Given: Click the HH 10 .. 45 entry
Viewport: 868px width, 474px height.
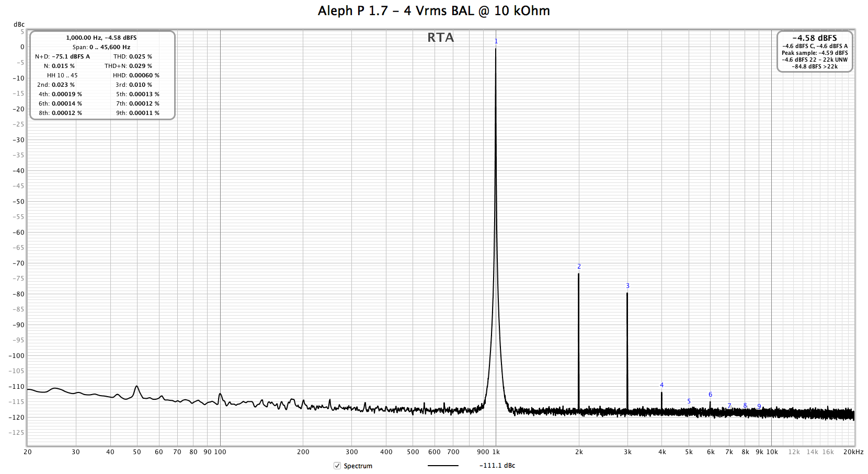Looking at the screenshot, I should coord(62,75).
